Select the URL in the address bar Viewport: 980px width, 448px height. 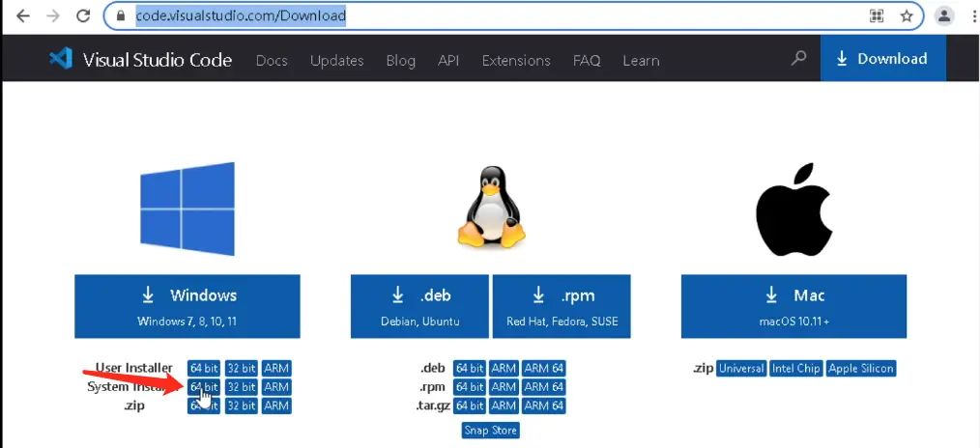241,15
